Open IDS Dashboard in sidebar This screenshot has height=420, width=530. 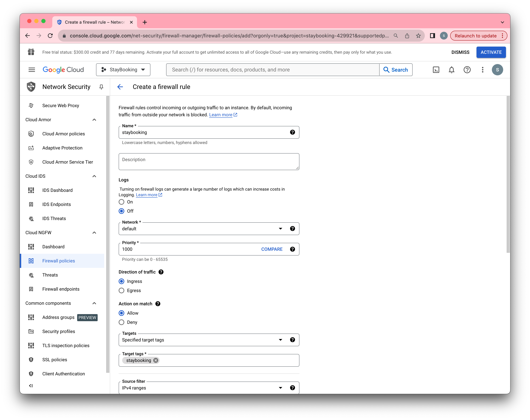pos(57,190)
